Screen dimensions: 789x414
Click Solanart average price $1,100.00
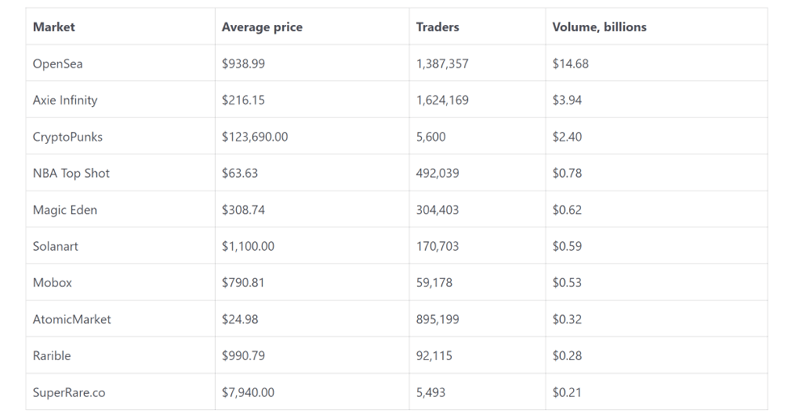click(248, 246)
